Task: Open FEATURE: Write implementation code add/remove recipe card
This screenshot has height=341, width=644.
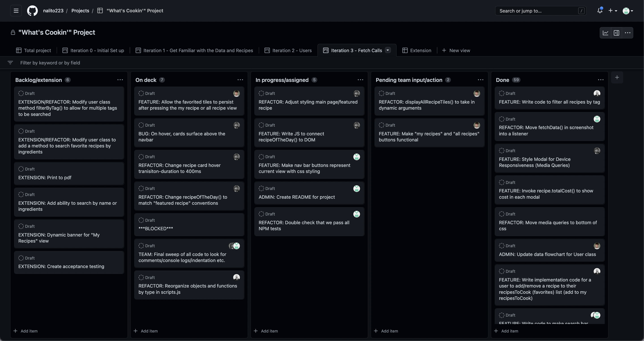Action: [550, 285]
